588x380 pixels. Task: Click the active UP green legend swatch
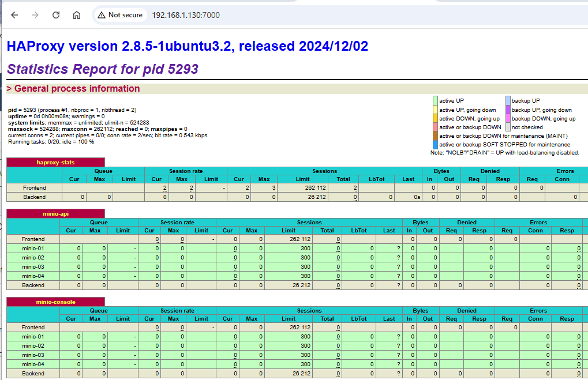[x=436, y=101]
